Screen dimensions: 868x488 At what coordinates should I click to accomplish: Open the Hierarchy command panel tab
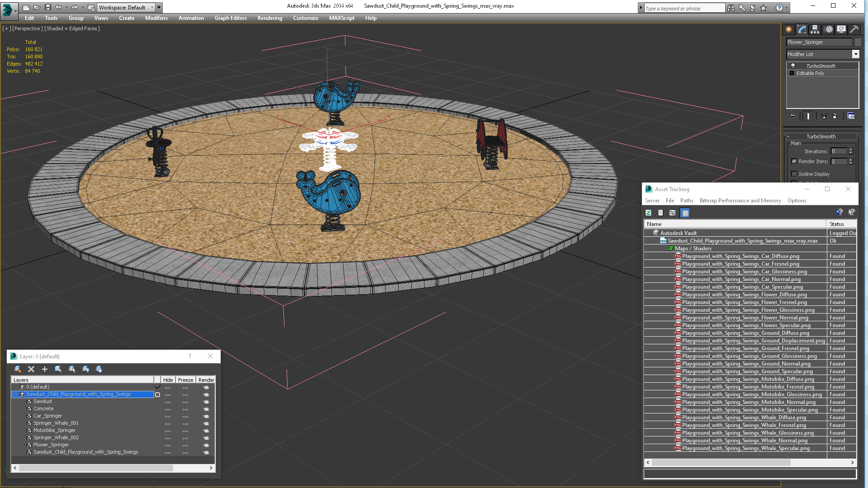[815, 29]
